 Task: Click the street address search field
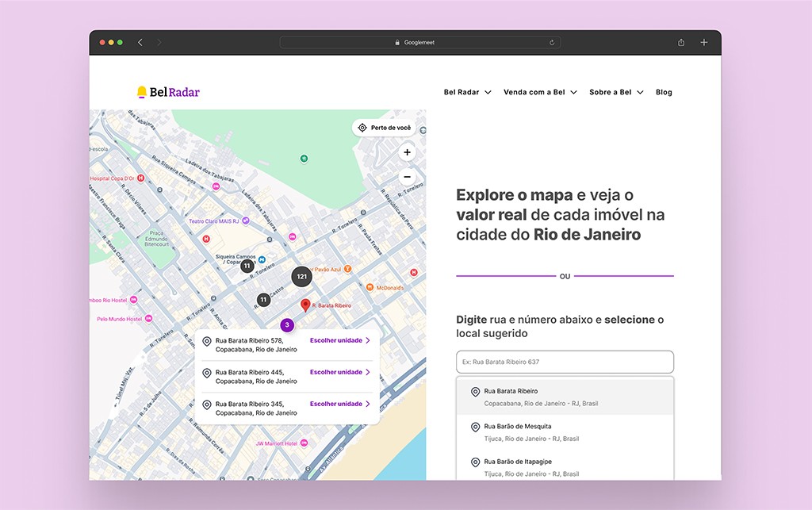(565, 362)
